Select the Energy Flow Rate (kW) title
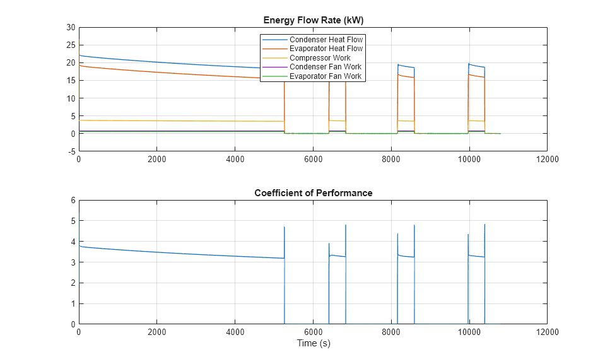The width and height of the screenshot is (605, 364). pyautogui.click(x=313, y=20)
